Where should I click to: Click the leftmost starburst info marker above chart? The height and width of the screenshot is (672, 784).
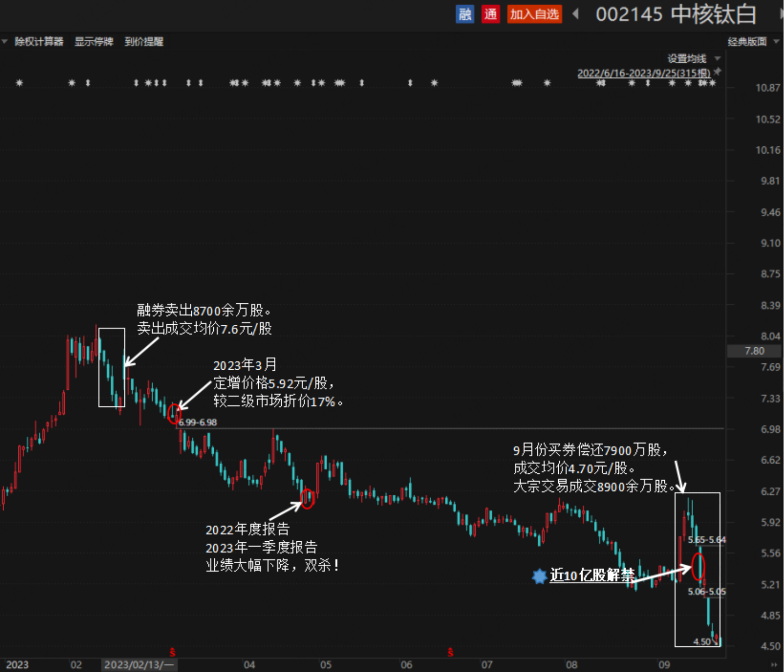(x=19, y=83)
